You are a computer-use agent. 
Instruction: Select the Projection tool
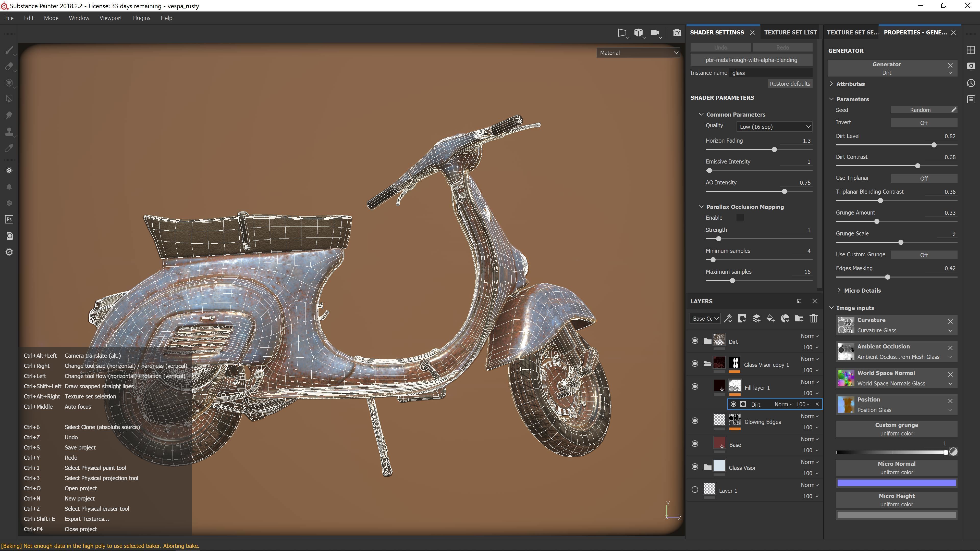pyautogui.click(x=9, y=83)
